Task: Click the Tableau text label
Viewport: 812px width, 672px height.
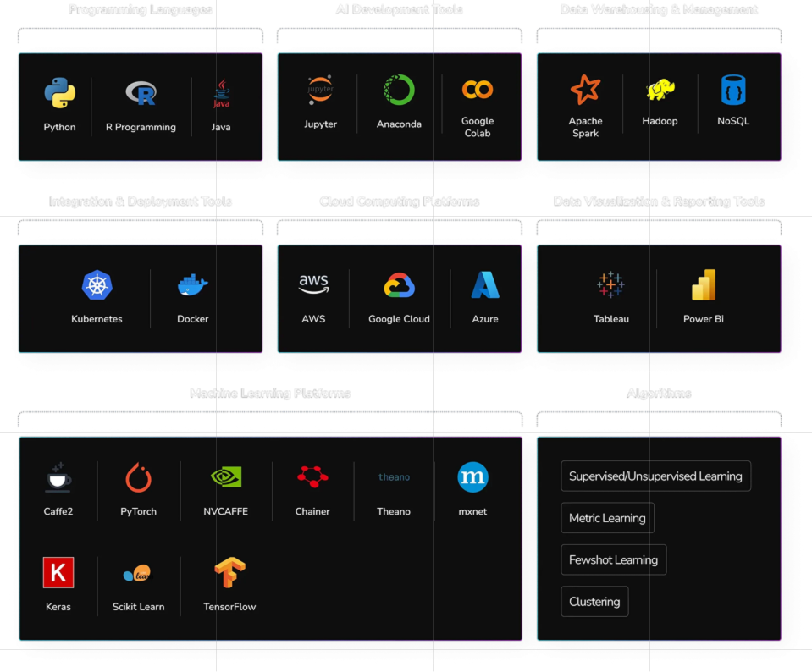Action: click(x=611, y=319)
